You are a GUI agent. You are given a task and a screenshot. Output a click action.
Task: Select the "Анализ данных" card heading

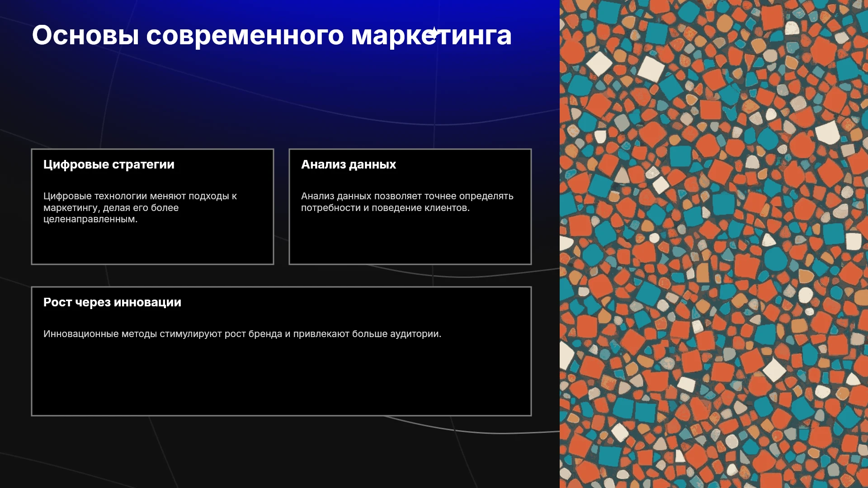pyautogui.click(x=349, y=164)
